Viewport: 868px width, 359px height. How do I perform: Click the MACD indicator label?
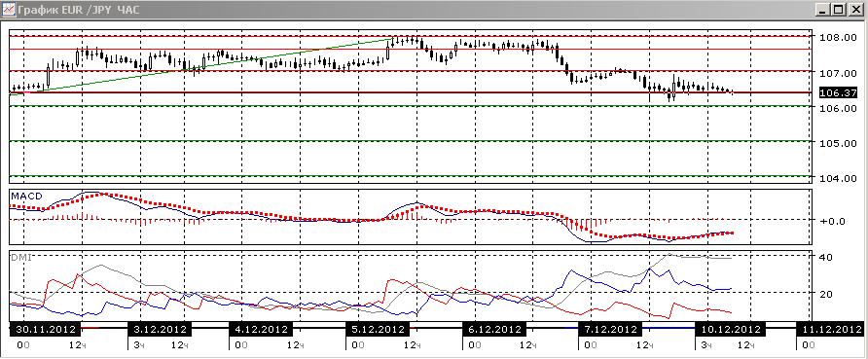pos(27,196)
